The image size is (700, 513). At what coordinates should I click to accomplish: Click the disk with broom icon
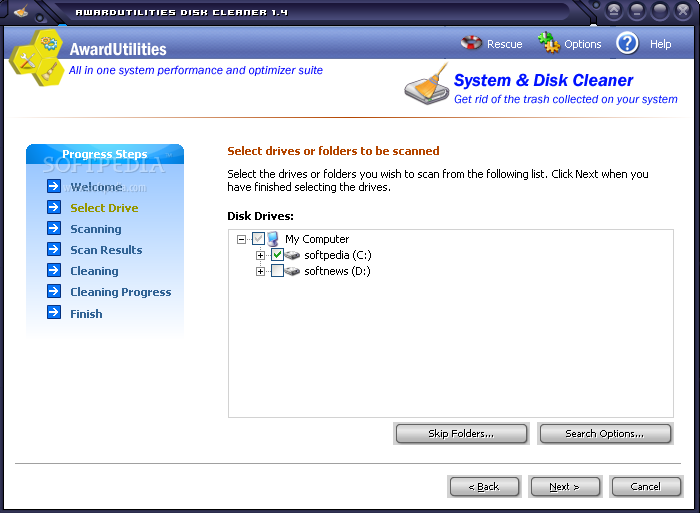427,85
